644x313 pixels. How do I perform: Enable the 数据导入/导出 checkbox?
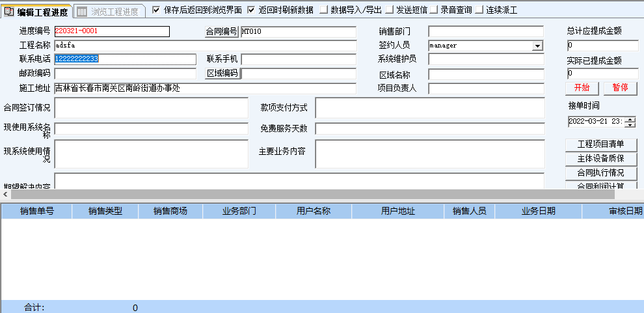(x=323, y=10)
